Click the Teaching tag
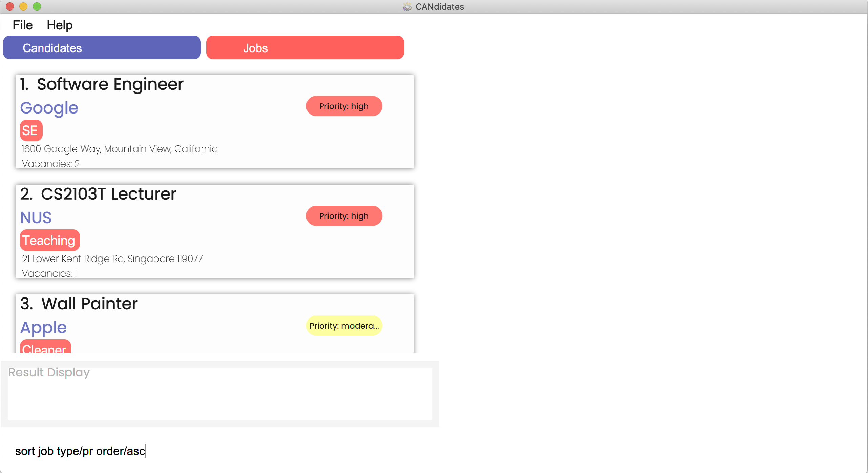 pos(50,240)
